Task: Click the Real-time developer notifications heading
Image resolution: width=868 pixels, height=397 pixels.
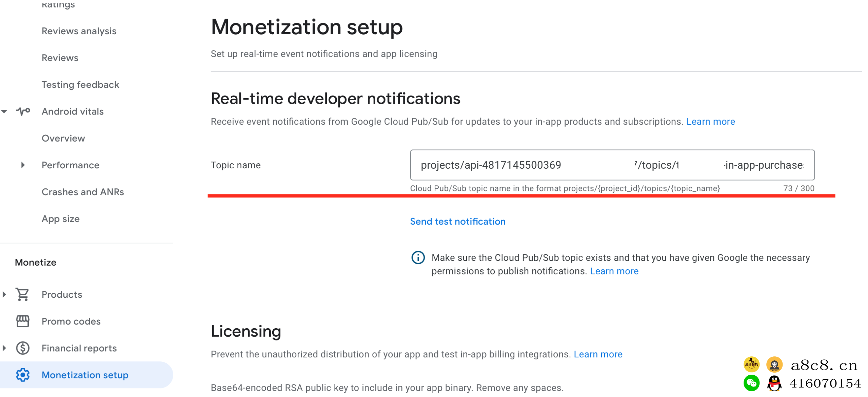Action: (335, 99)
